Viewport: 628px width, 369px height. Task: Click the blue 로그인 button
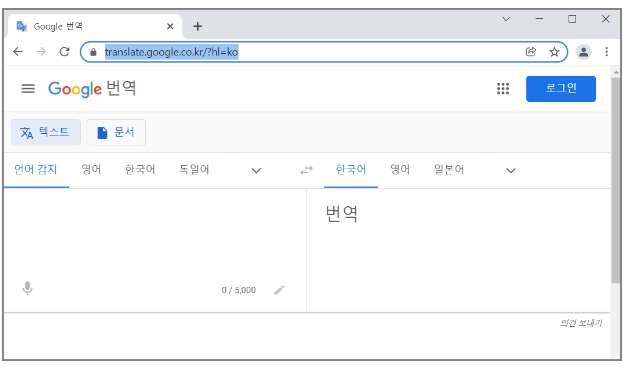(561, 89)
